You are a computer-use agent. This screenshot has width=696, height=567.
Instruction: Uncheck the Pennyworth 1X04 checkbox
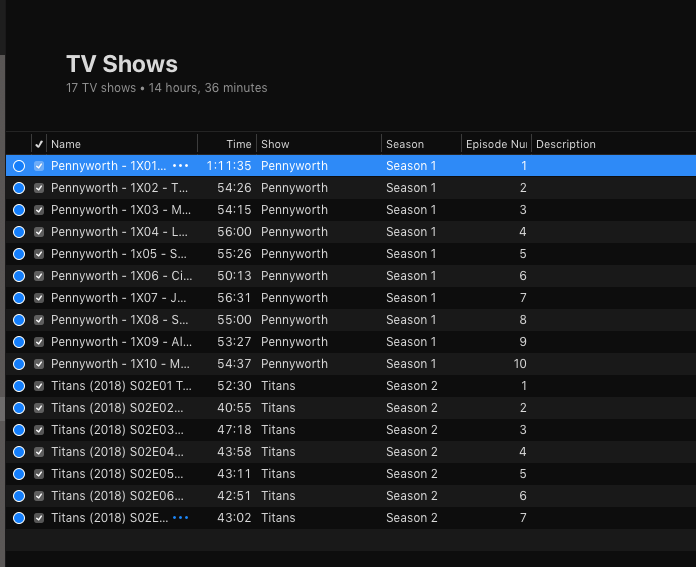tap(39, 232)
